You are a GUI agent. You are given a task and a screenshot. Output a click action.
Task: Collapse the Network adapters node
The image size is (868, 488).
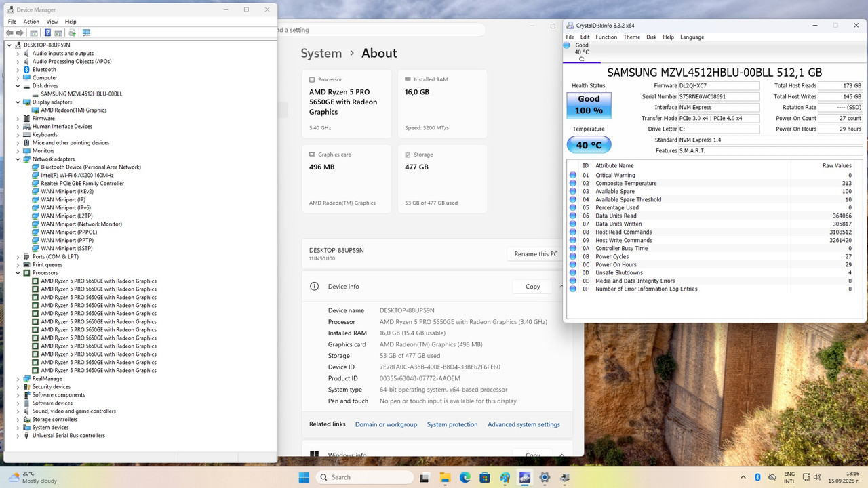coord(18,159)
